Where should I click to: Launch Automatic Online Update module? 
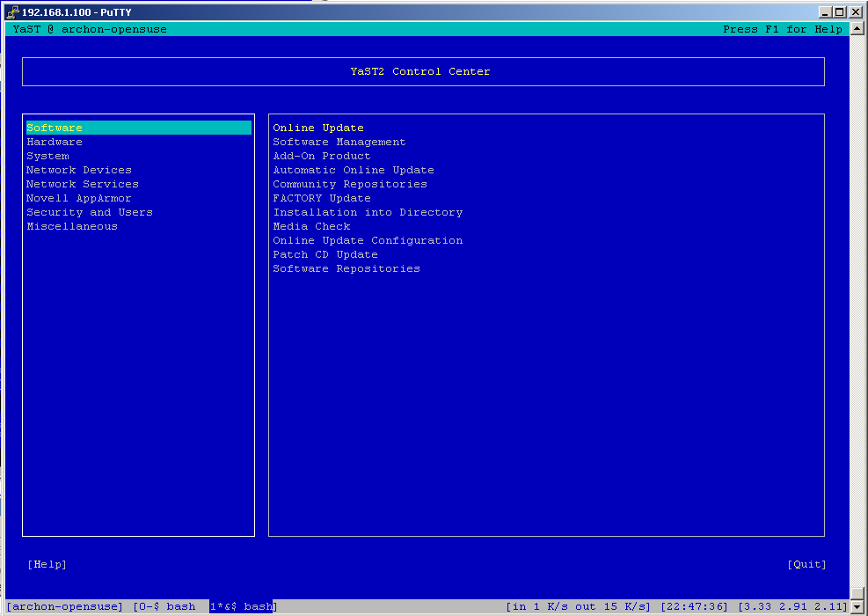[x=354, y=170]
